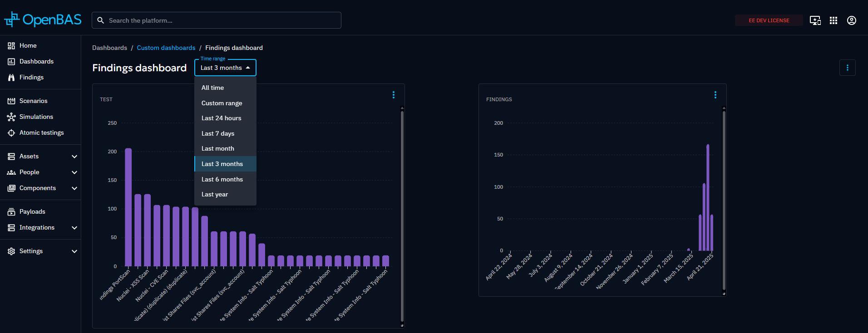Open the TEST widget options menu
This screenshot has height=333, width=868.
[x=394, y=95]
